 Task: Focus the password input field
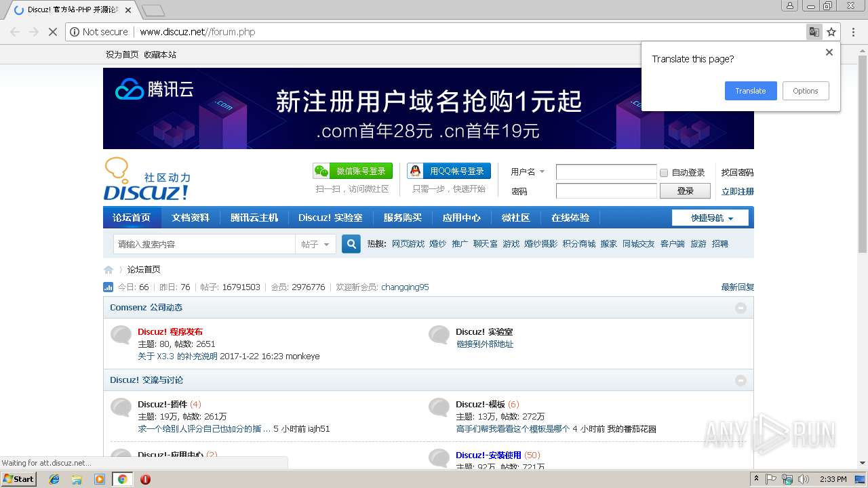(x=606, y=190)
